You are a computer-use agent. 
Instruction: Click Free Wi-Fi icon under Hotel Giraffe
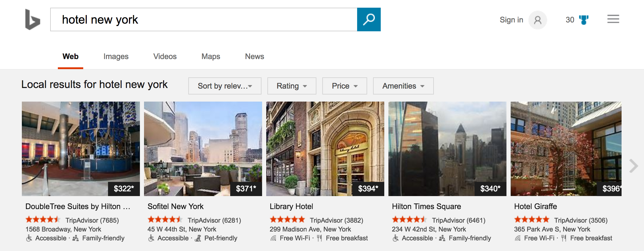pyautogui.click(x=518, y=238)
